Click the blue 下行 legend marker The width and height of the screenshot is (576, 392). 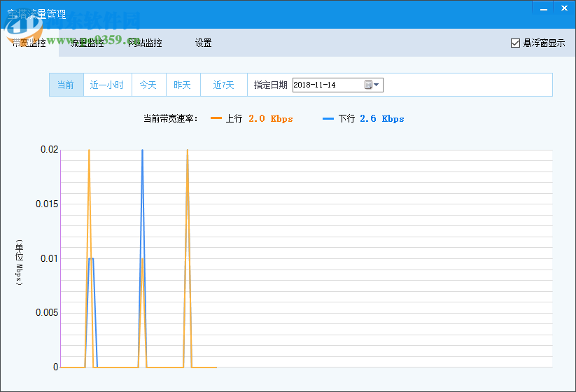[x=328, y=118]
